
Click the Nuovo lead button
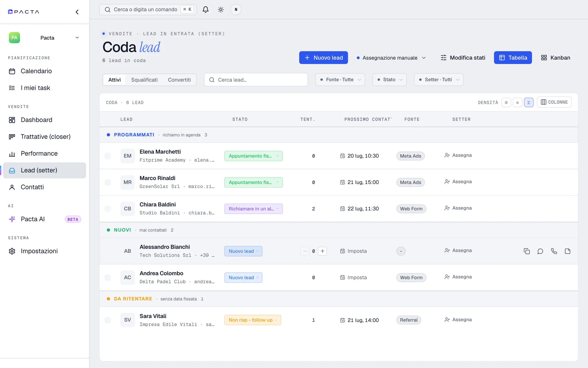(323, 58)
